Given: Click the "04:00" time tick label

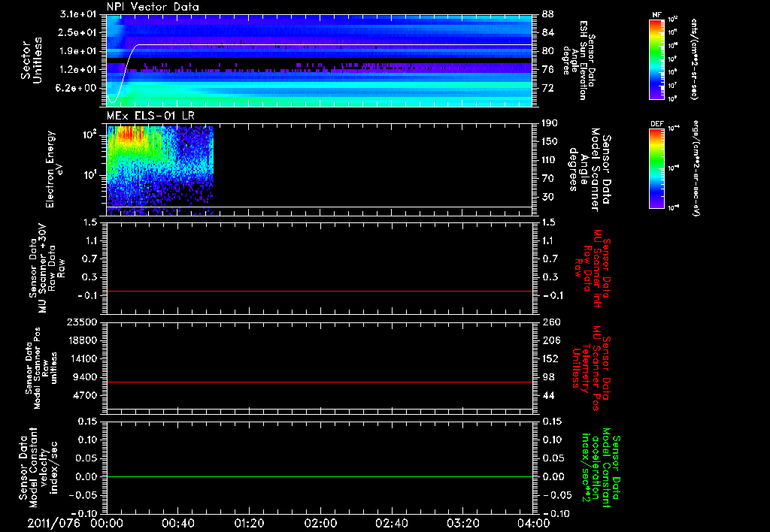Looking at the screenshot, I should (533, 523).
